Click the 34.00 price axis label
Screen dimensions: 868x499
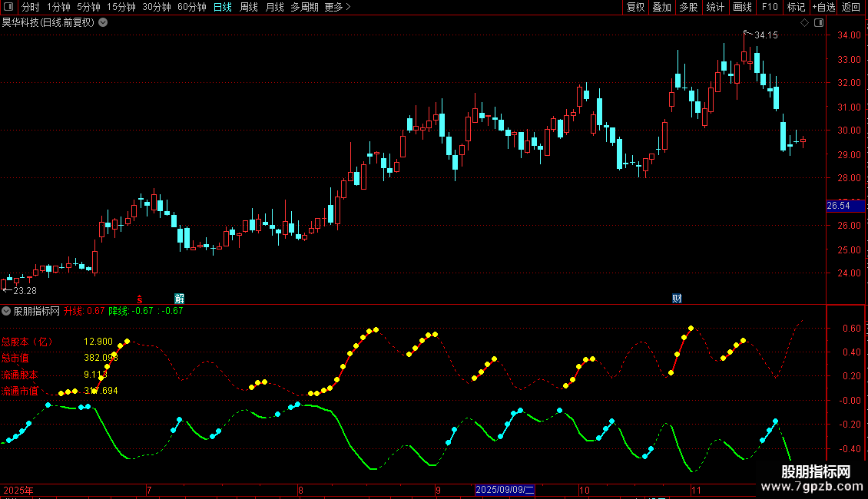point(849,35)
